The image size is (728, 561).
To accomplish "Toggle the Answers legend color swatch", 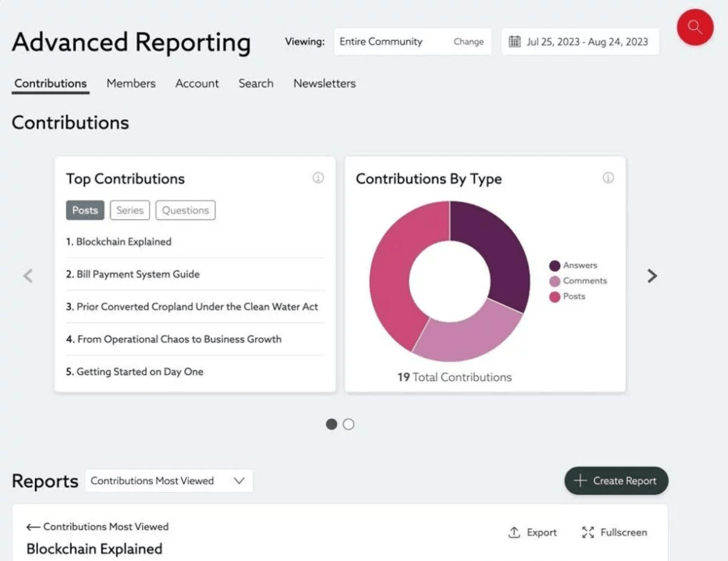I will (555, 265).
